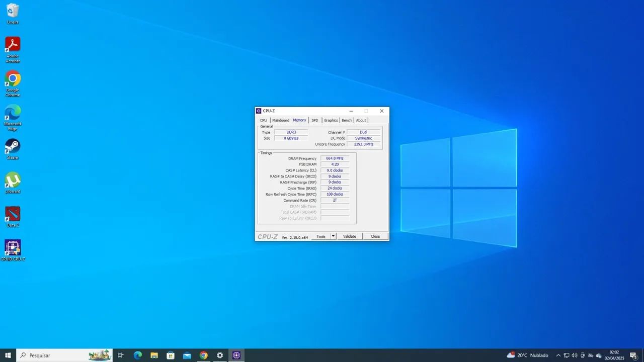Click the Dual channel value field
The image size is (644, 362).
click(x=363, y=132)
